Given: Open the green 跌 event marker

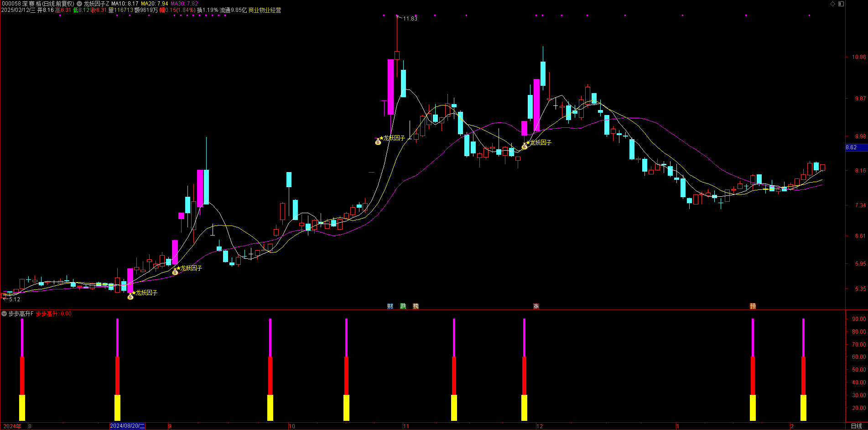Looking at the screenshot, I should coord(403,306).
